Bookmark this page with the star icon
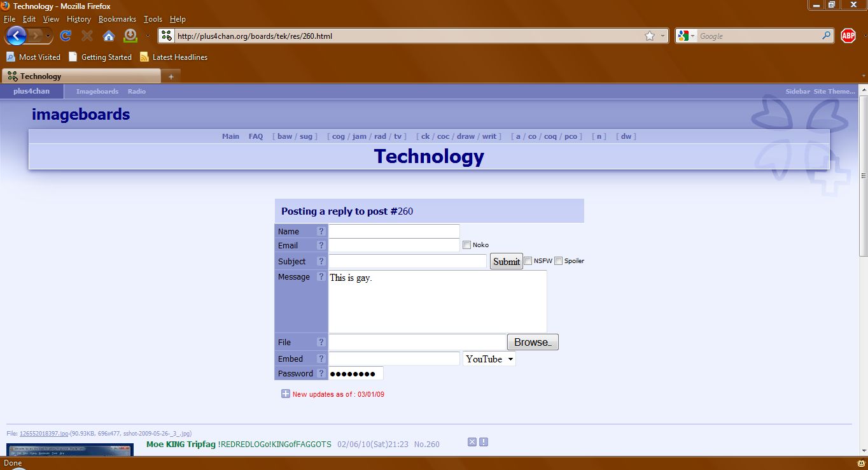Viewport: 868px width, 470px height. (x=649, y=36)
